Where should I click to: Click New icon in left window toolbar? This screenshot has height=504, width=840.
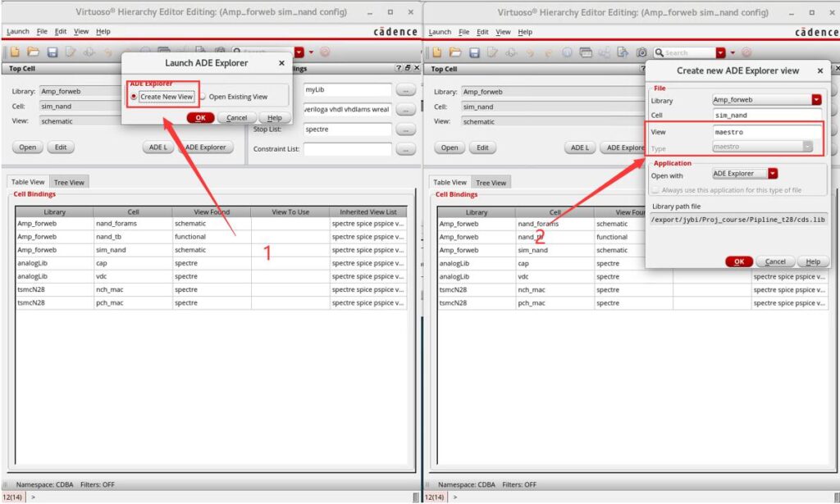point(15,52)
